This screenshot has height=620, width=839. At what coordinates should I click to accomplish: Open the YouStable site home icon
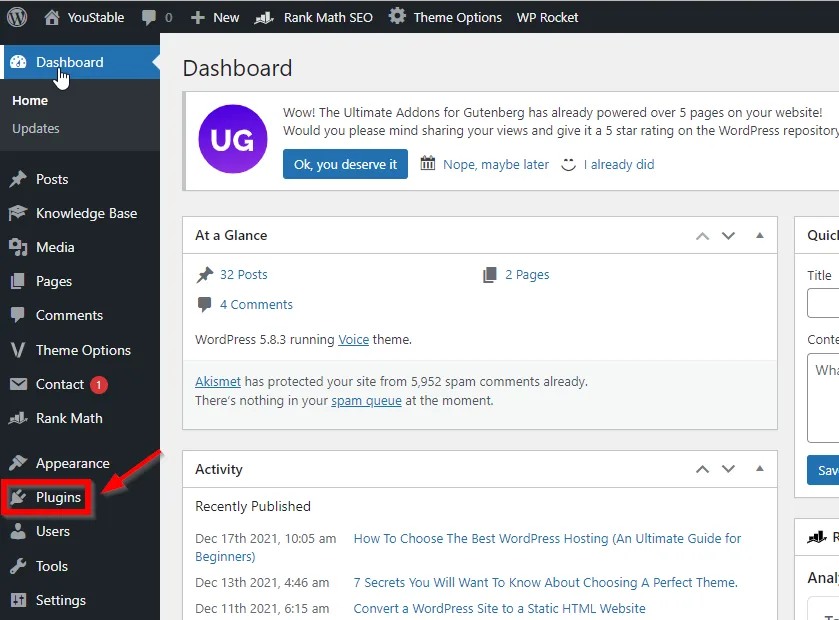[52, 17]
